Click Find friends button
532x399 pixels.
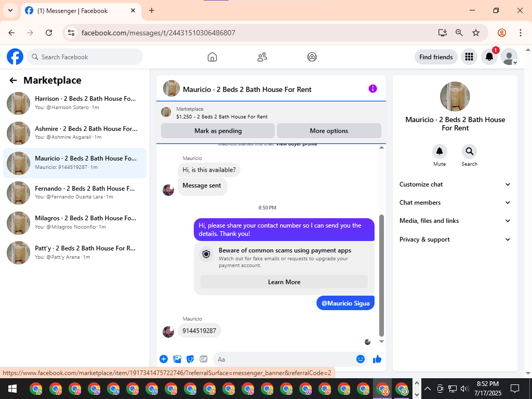436,57
